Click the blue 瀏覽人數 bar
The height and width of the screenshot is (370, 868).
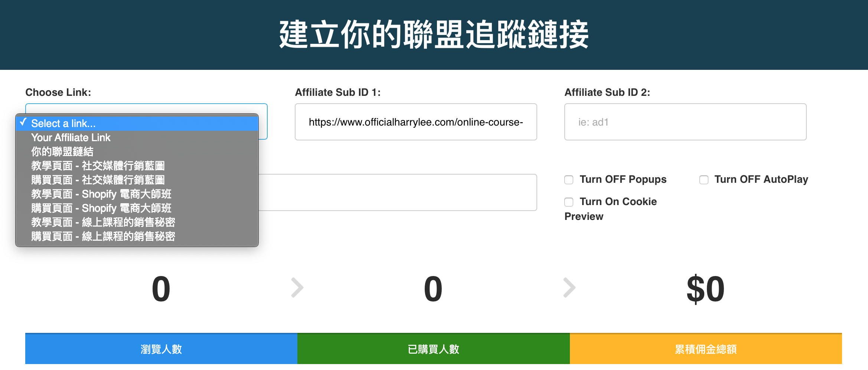tap(161, 348)
